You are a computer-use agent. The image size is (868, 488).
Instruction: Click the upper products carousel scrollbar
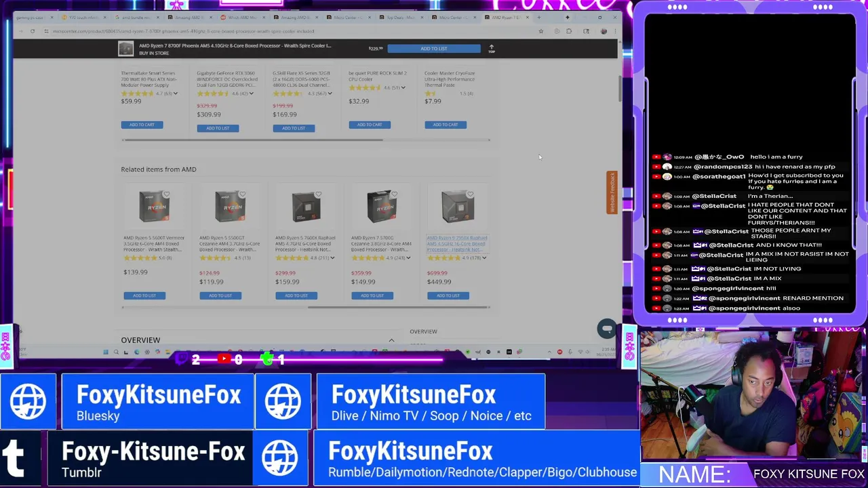[x=252, y=140]
